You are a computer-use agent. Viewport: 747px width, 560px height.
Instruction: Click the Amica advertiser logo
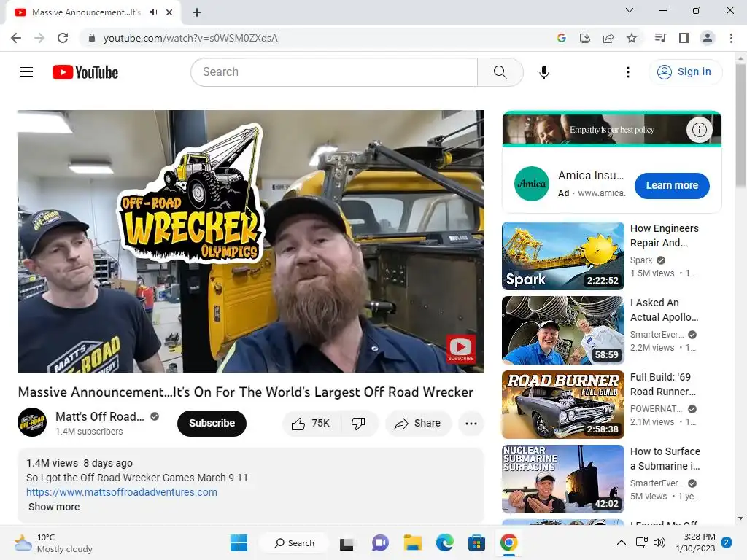click(532, 184)
